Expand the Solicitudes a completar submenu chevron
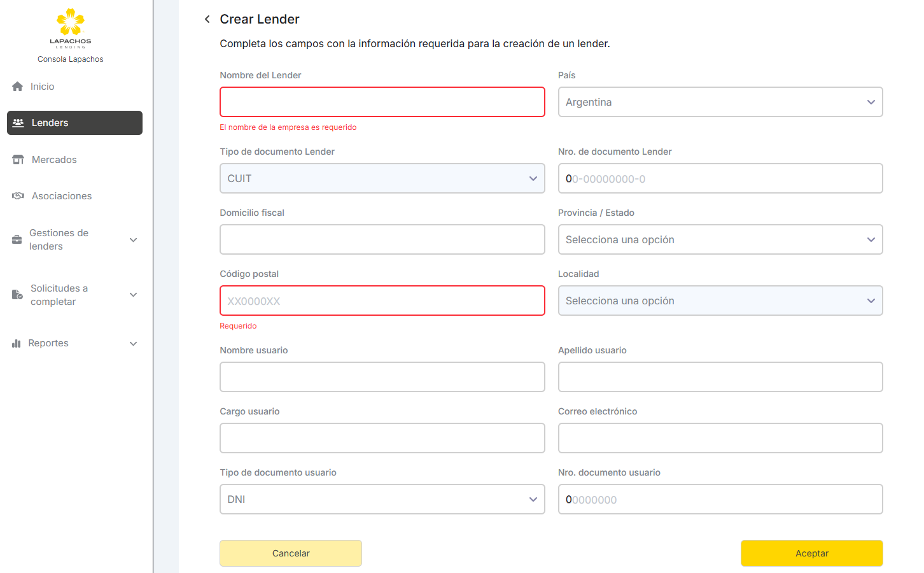Image resolution: width=924 pixels, height=573 pixels. pyautogui.click(x=134, y=295)
